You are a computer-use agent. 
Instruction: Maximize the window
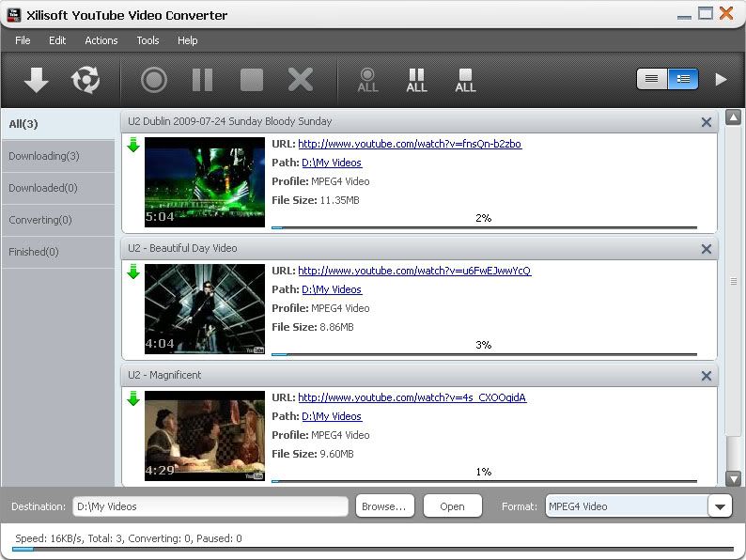coord(705,13)
